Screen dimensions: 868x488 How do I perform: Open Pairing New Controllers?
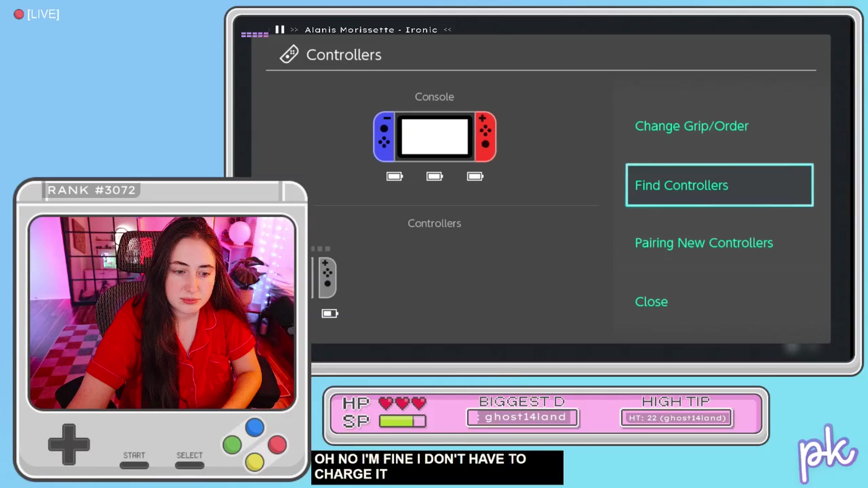[x=704, y=243]
